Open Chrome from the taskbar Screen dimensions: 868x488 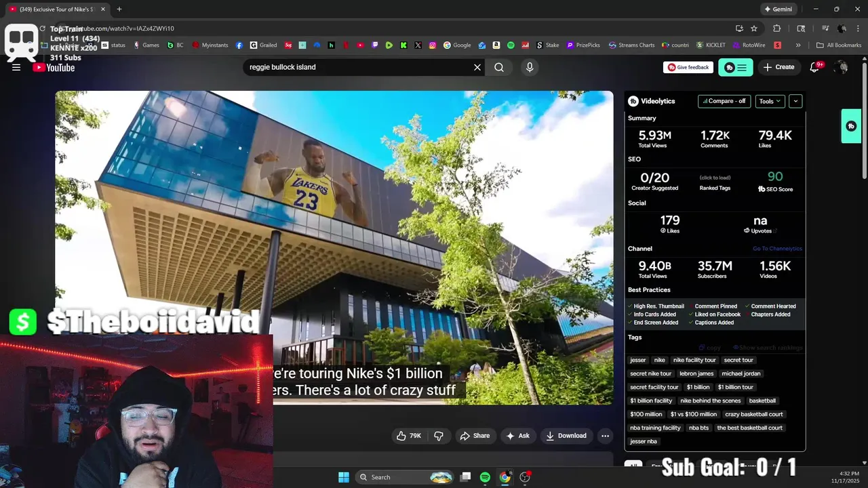pyautogui.click(x=505, y=477)
